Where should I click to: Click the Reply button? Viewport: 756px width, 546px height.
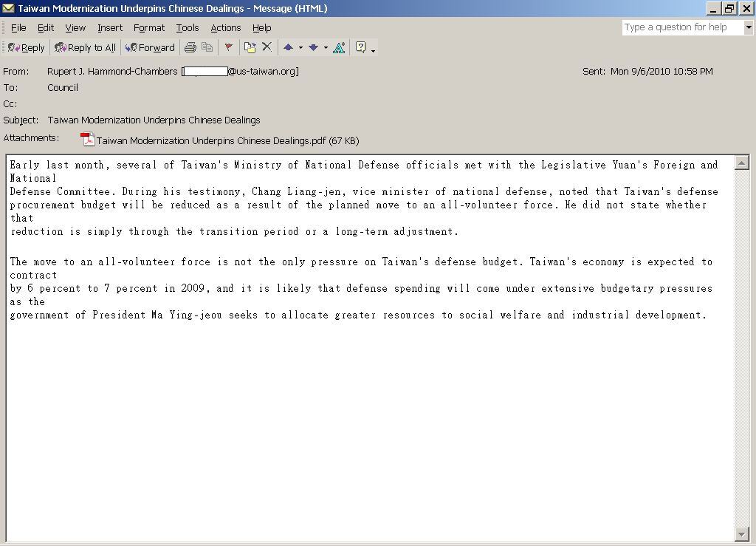point(27,47)
